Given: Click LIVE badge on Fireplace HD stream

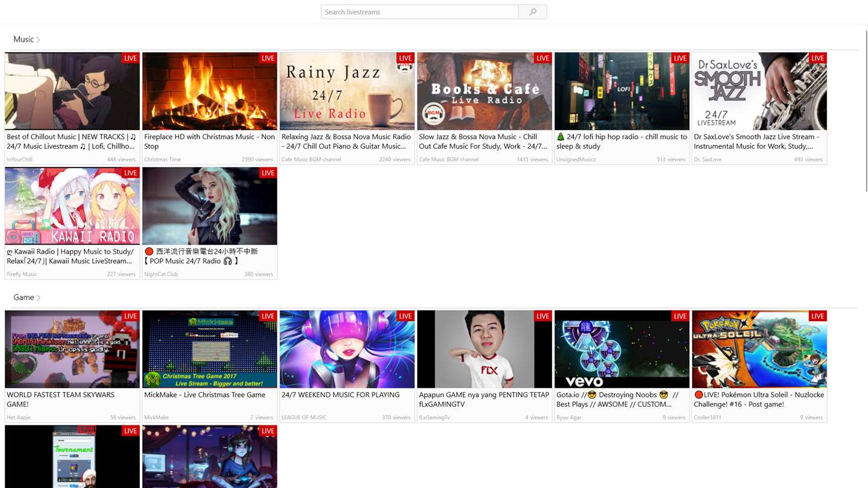Looking at the screenshot, I should coord(268,58).
